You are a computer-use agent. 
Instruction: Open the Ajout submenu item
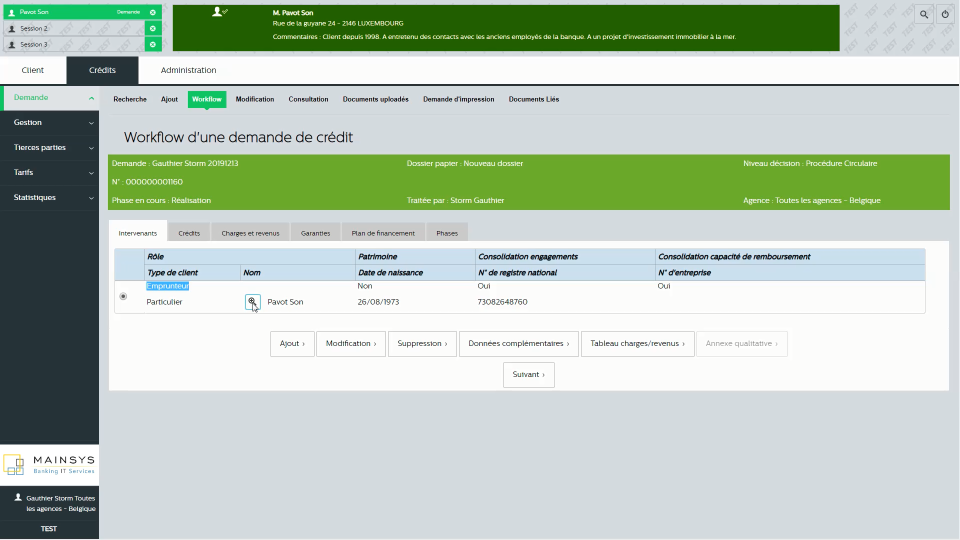click(169, 99)
